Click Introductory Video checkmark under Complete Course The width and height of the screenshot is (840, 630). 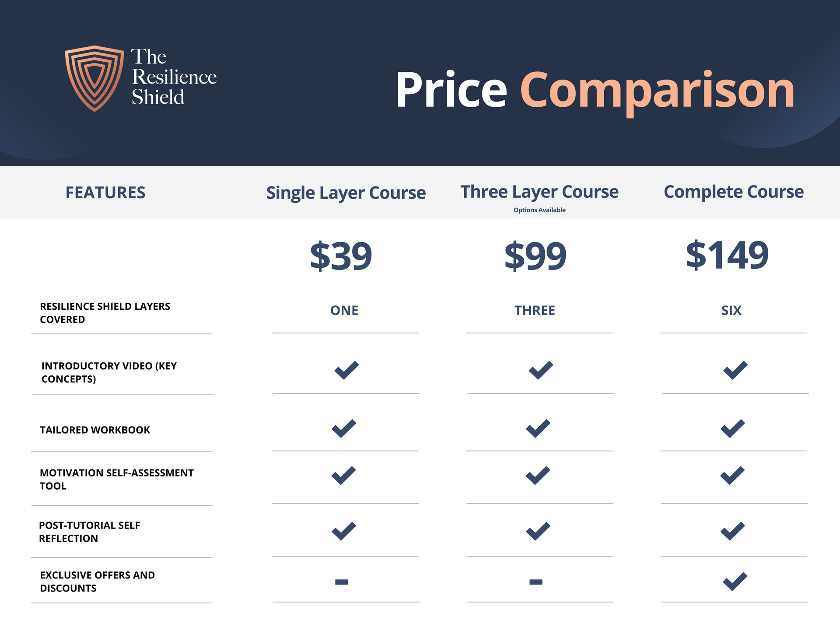tap(735, 370)
